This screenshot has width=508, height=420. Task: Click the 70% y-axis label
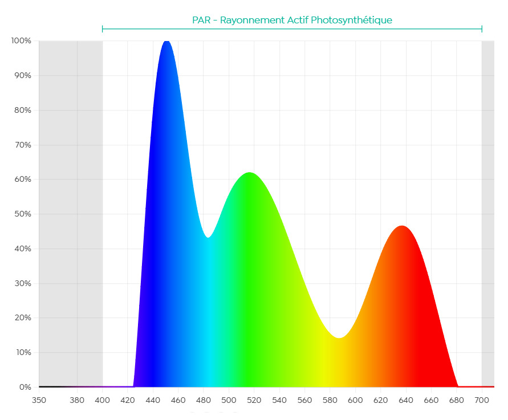click(x=23, y=145)
